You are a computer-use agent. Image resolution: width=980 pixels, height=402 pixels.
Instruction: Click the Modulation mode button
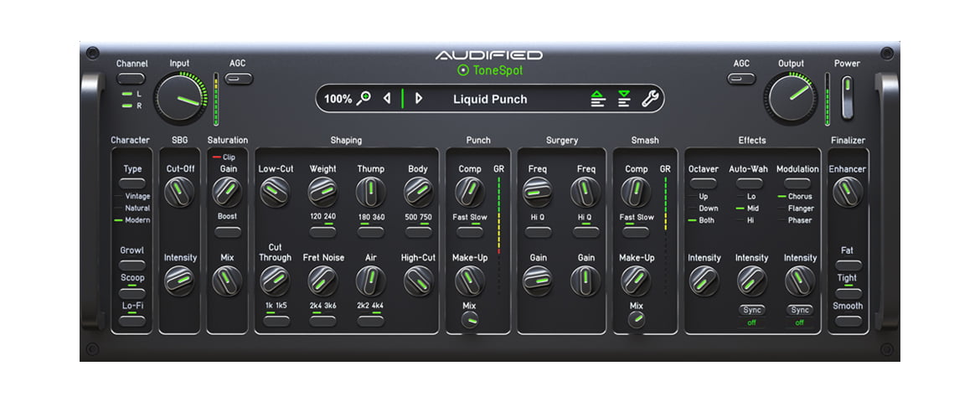[797, 183]
